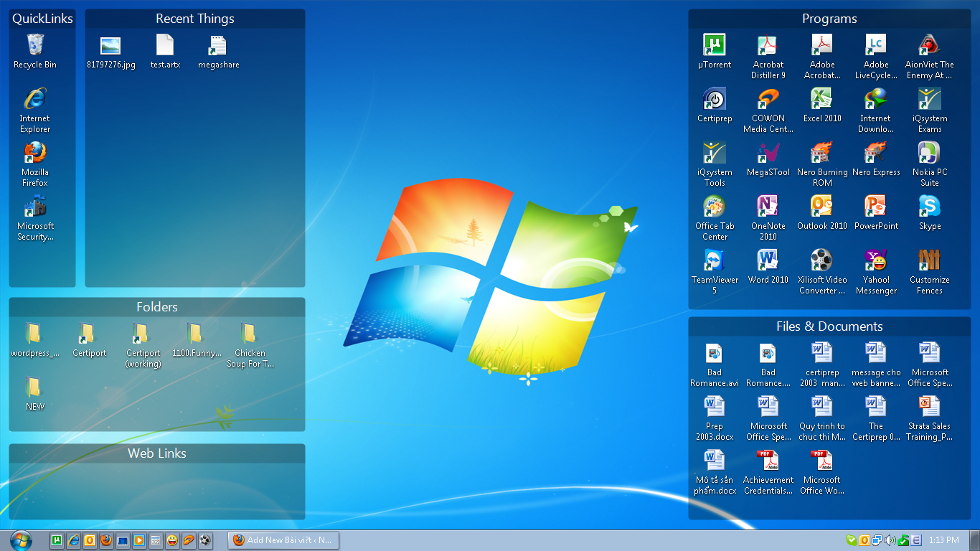The height and width of the screenshot is (551, 980).
Task: Select the 81797276.jpg image file
Action: coord(110,51)
